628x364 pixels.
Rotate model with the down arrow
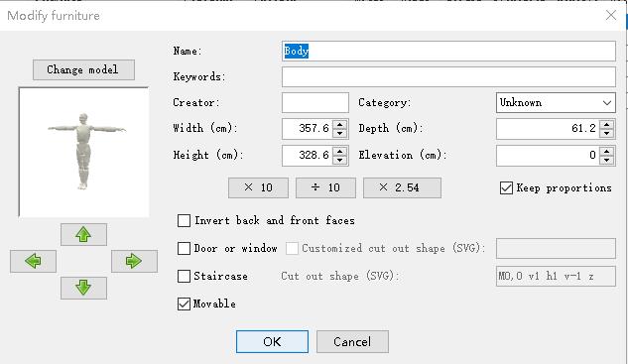pyautogui.click(x=83, y=288)
